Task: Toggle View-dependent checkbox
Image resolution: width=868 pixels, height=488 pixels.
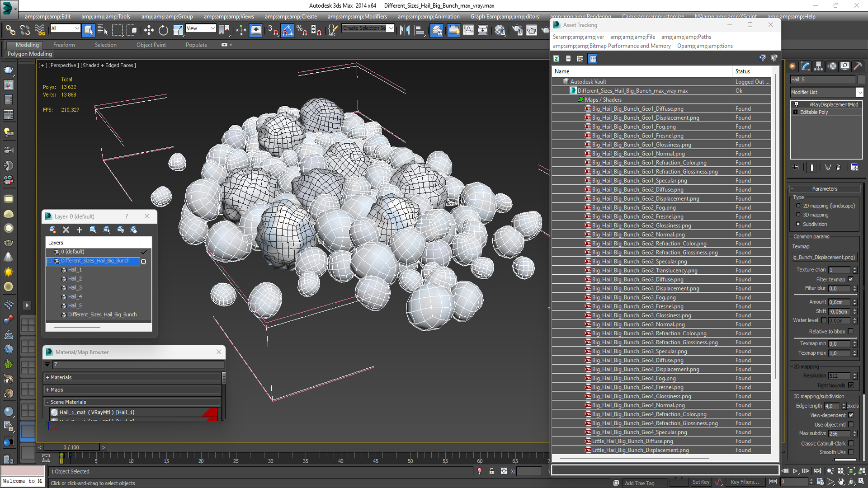Action: [851, 415]
